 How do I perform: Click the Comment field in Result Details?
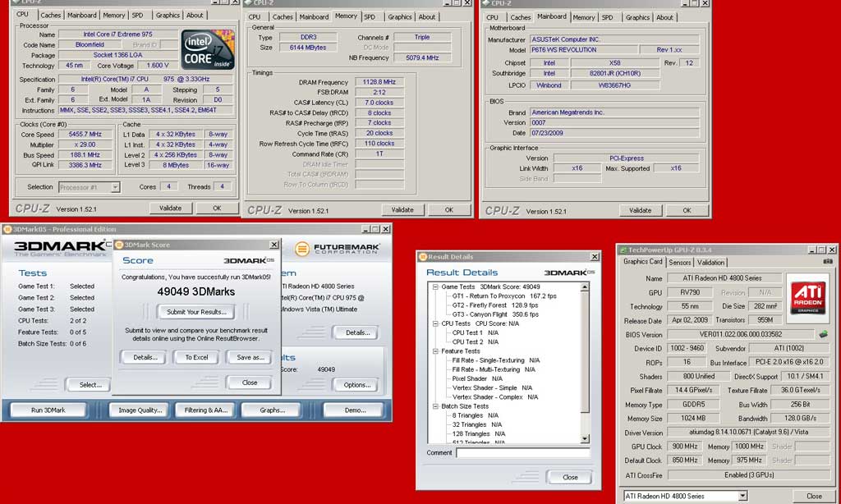(x=523, y=453)
